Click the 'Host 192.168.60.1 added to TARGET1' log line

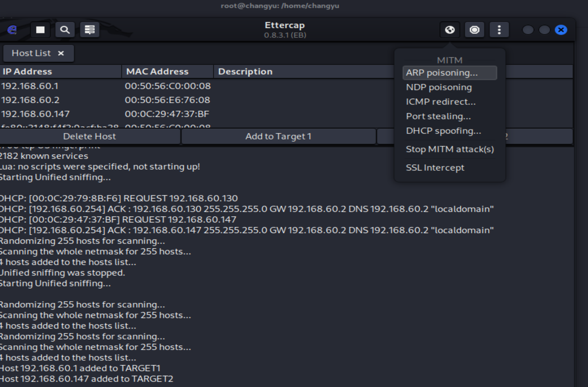80,368
